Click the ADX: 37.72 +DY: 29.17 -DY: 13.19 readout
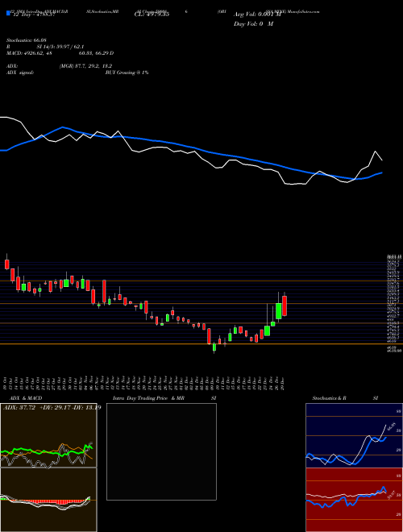This screenshot has width=403, height=532. [x=52, y=408]
